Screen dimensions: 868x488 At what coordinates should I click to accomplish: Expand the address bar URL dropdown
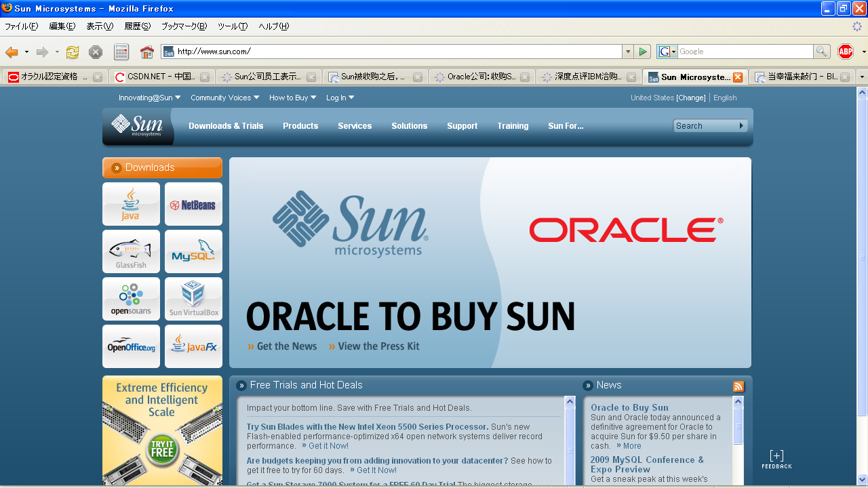click(x=627, y=52)
